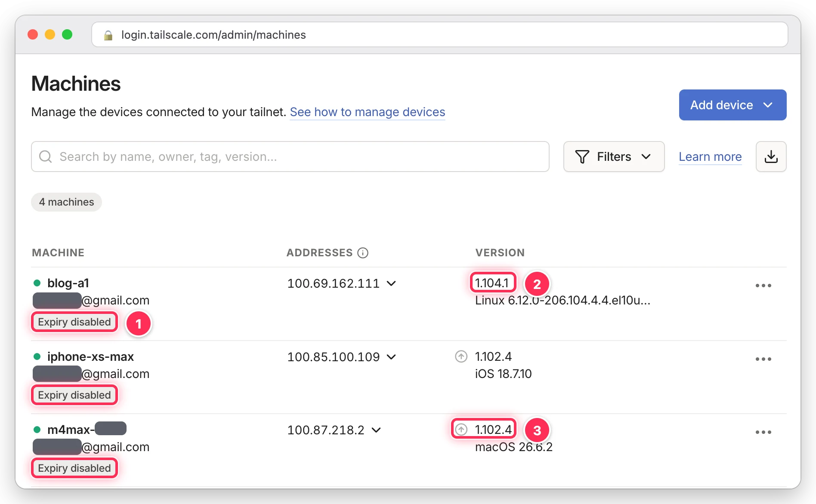
Task: Open the iphone-xs-max machine
Action: click(x=90, y=357)
